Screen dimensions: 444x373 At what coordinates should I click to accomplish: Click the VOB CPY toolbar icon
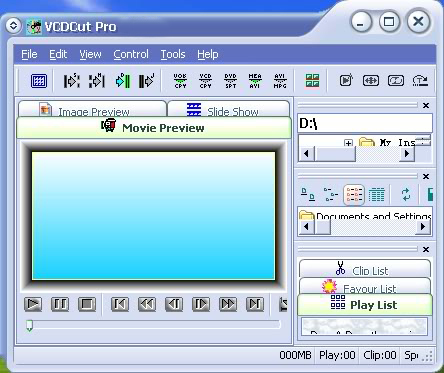click(x=180, y=81)
